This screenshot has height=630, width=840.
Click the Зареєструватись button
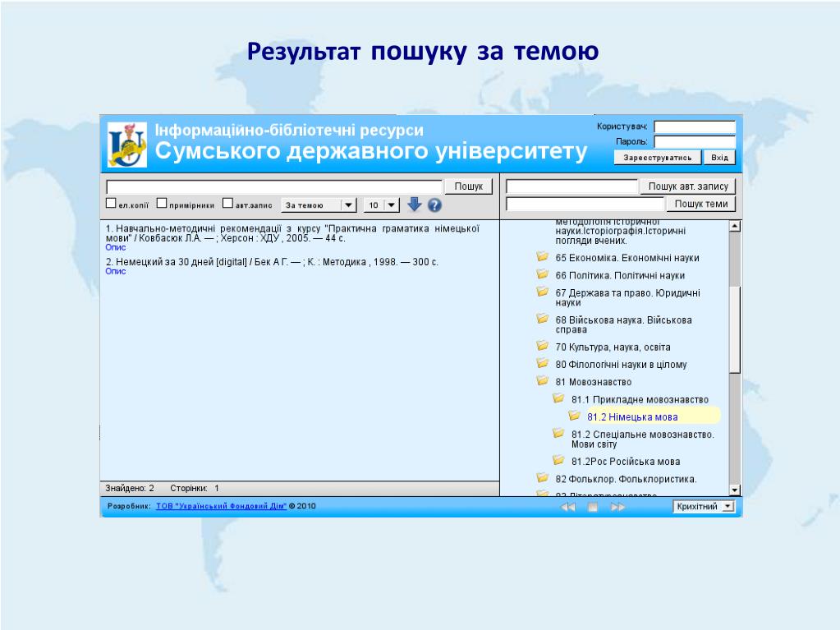(658, 158)
